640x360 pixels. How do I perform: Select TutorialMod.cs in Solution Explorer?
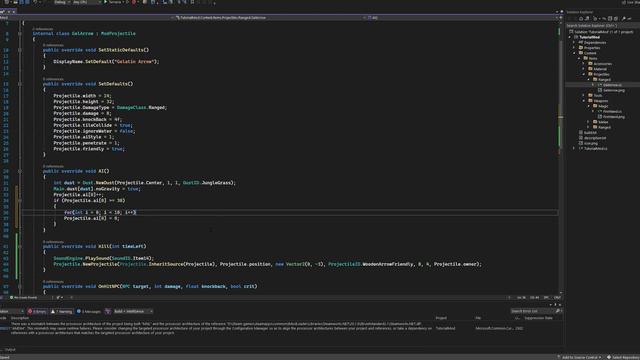tap(596, 149)
